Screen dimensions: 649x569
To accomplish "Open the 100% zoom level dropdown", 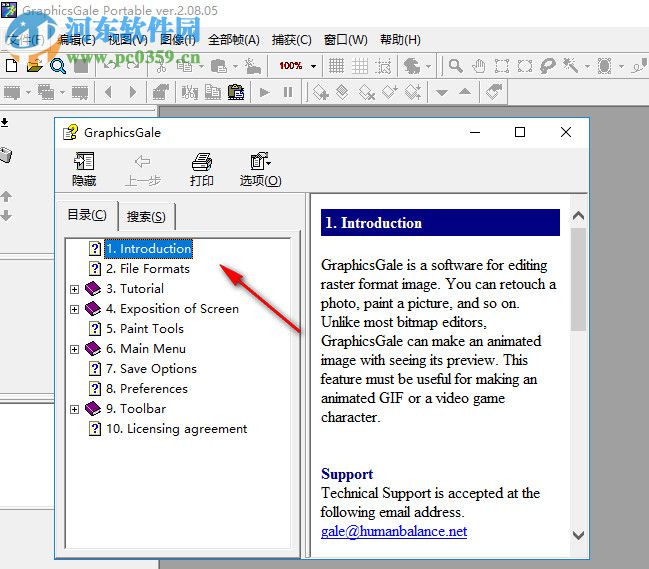I will tap(313, 66).
